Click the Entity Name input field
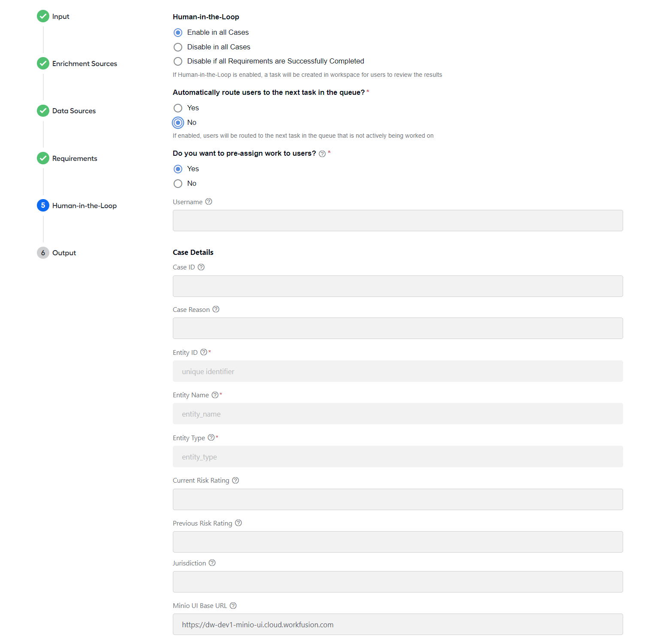 [x=398, y=414]
